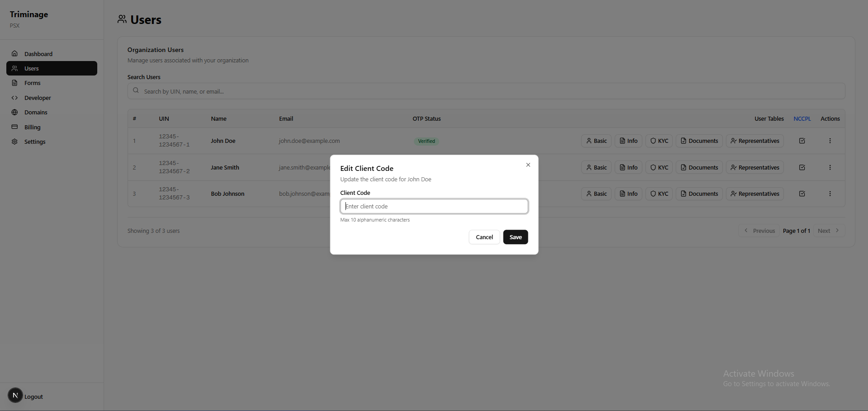Save the updated client code
Viewport: 868px width, 411px height.
(515, 237)
